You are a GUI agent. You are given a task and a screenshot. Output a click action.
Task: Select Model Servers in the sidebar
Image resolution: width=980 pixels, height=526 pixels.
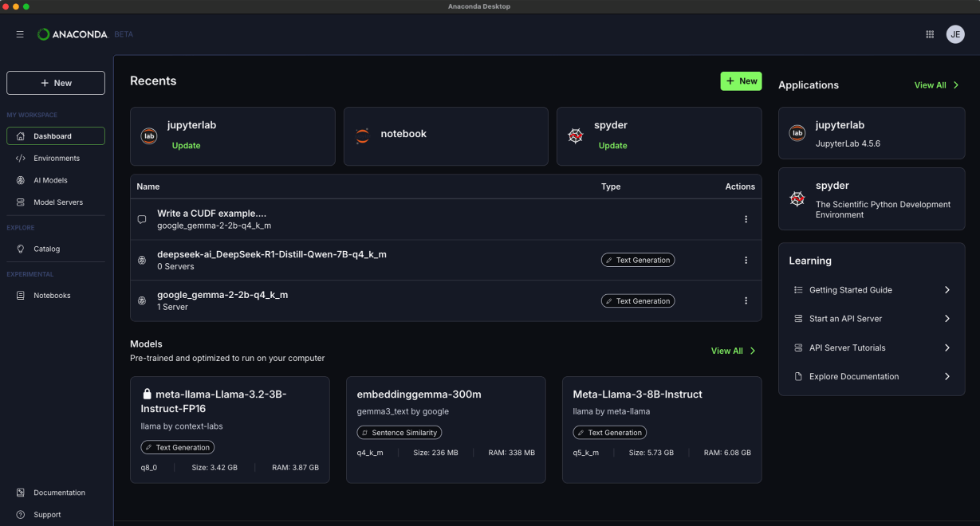click(x=57, y=202)
